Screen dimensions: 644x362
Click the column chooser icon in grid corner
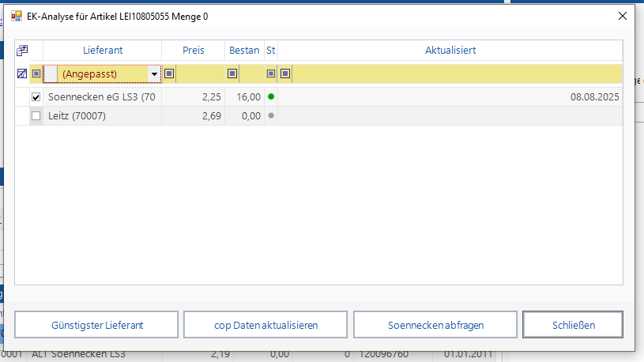coord(22,50)
